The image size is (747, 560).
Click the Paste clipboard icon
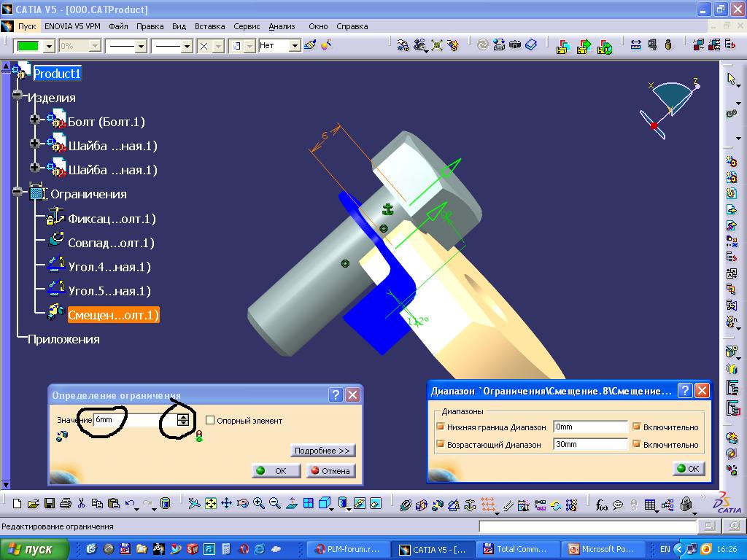tap(113, 503)
